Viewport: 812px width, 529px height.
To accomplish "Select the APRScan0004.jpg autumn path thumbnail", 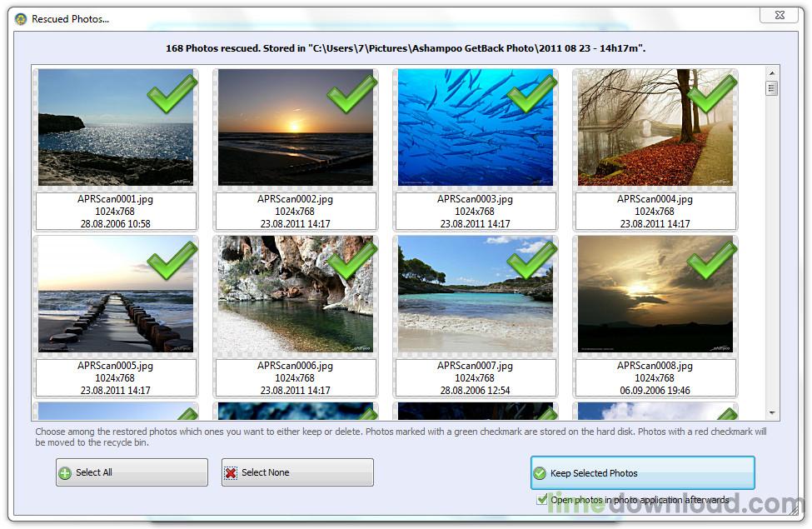I will (x=655, y=127).
